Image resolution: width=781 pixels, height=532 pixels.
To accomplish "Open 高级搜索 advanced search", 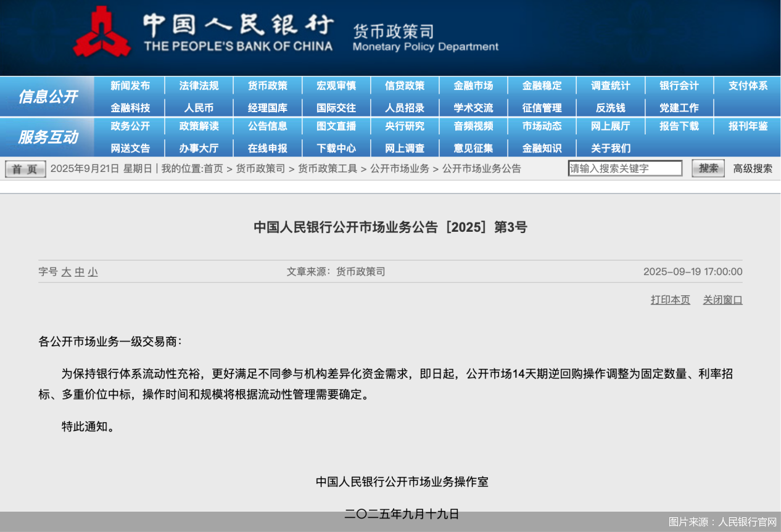I will point(752,168).
